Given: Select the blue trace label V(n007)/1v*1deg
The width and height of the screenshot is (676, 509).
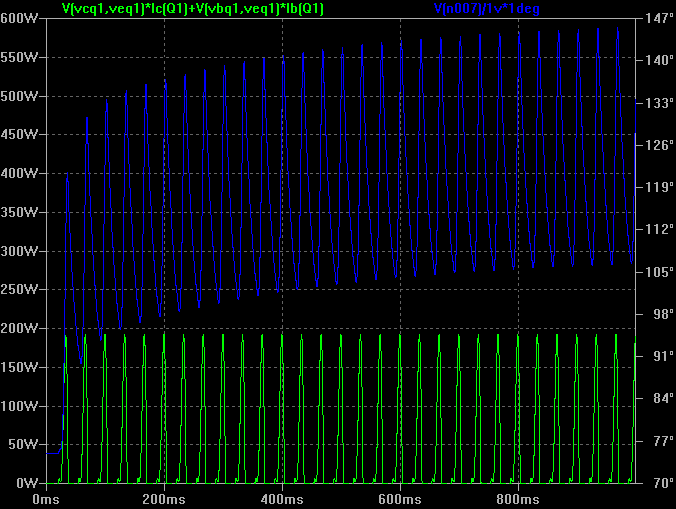Looking at the screenshot, I should 487,8.
